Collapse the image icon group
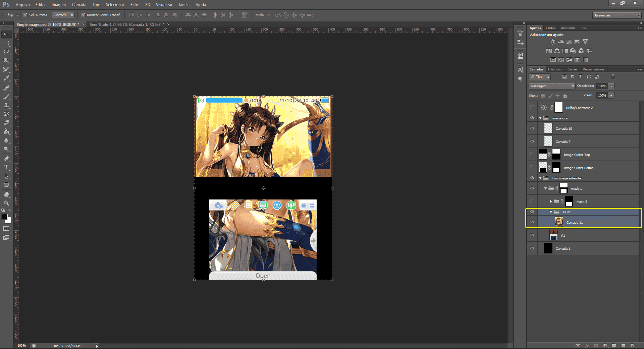Screen dimensions: 644x349 [x=540, y=118]
